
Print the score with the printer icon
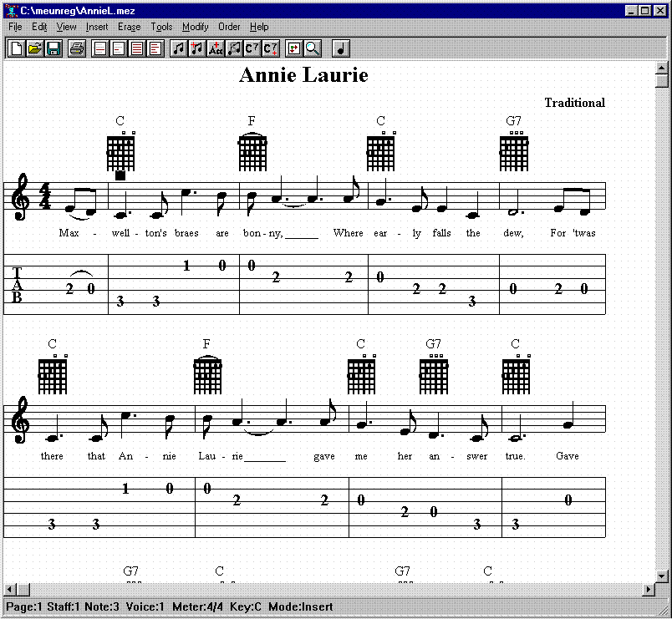coord(76,48)
